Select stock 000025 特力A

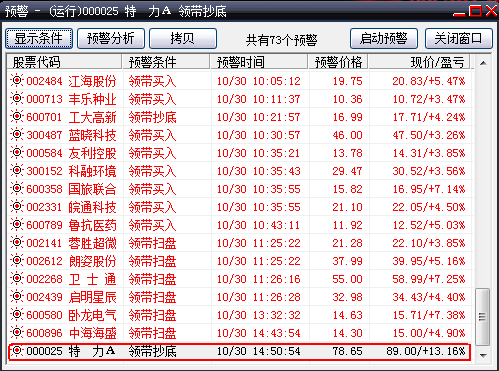[71, 351]
